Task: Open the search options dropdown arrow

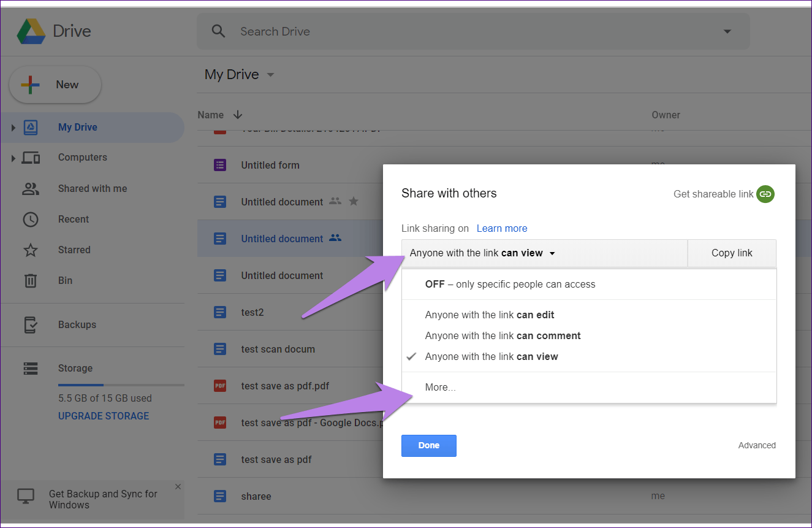Action: (727, 31)
